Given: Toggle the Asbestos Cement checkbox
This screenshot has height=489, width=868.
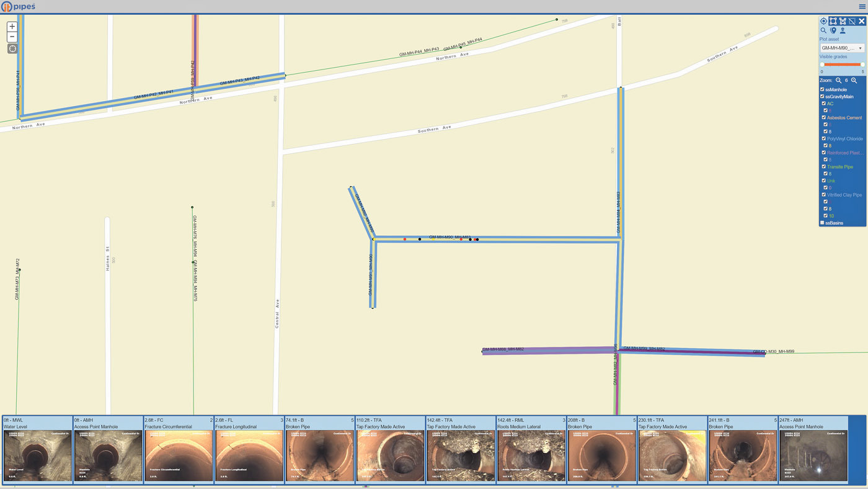Looking at the screenshot, I should [824, 117].
